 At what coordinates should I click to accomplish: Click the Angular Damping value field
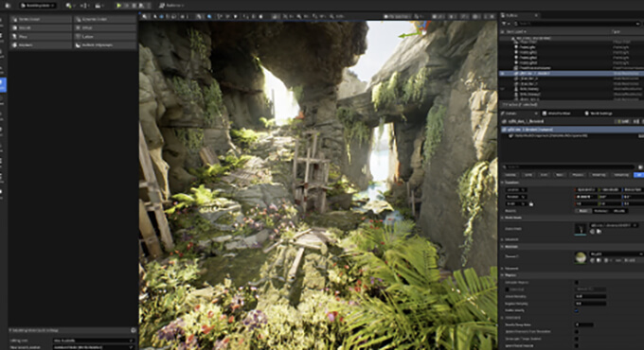pyautogui.click(x=590, y=304)
